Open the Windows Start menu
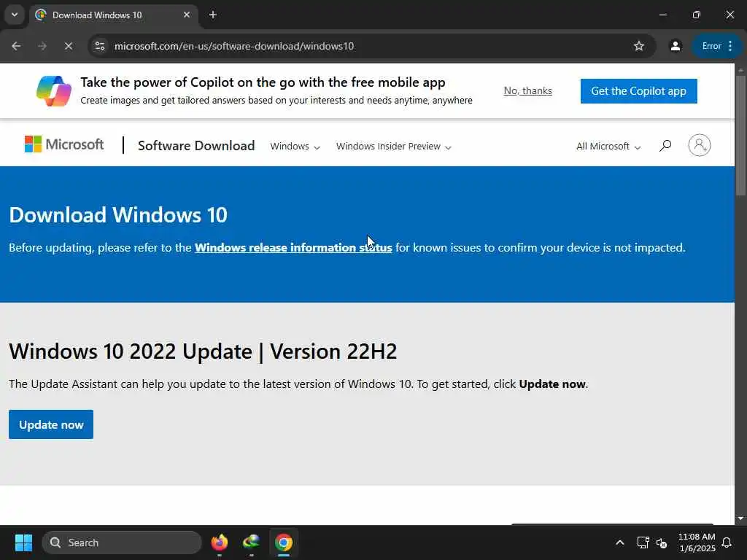The height and width of the screenshot is (560, 747). click(x=23, y=542)
